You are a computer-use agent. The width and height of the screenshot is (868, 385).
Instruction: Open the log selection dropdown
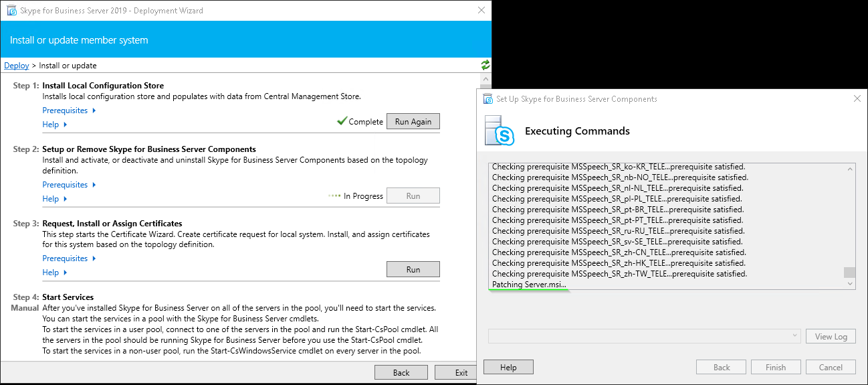(x=645, y=336)
